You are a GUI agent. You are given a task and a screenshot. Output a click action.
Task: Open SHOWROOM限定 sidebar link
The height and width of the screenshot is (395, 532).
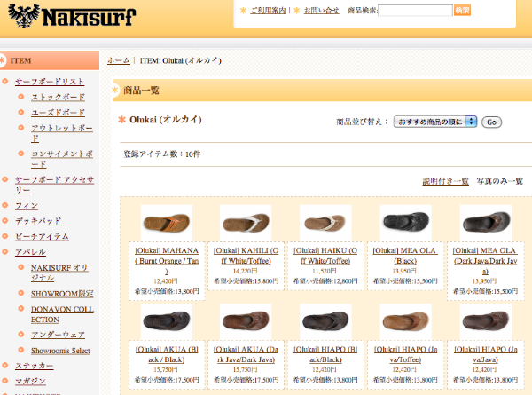point(62,294)
